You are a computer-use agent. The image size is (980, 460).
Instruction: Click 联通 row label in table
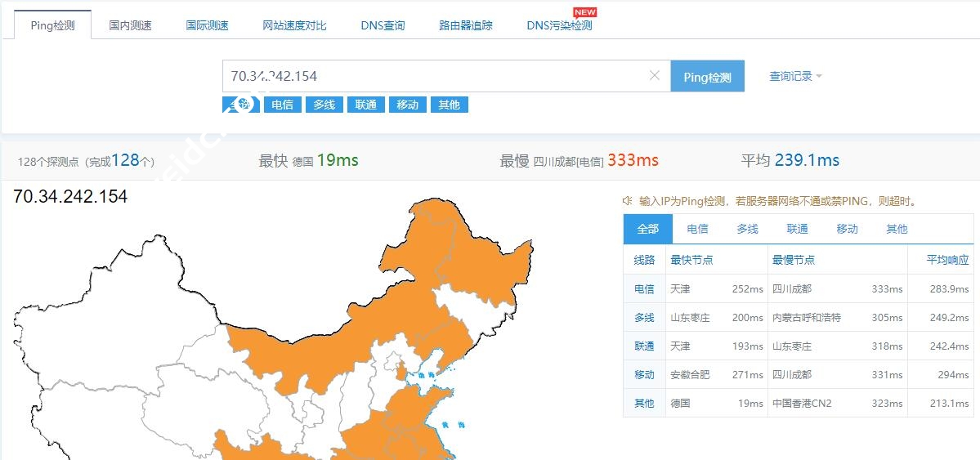coord(644,346)
